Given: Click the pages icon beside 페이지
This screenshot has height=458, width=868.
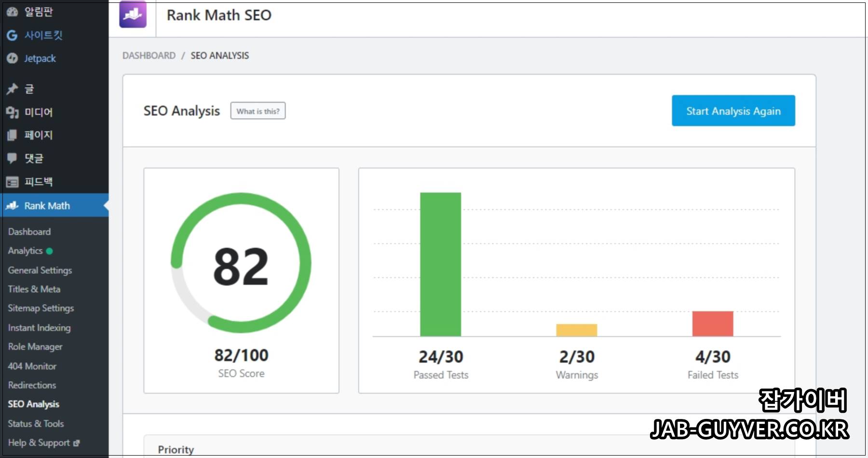Looking at the screenshot, I should [12, 135].
